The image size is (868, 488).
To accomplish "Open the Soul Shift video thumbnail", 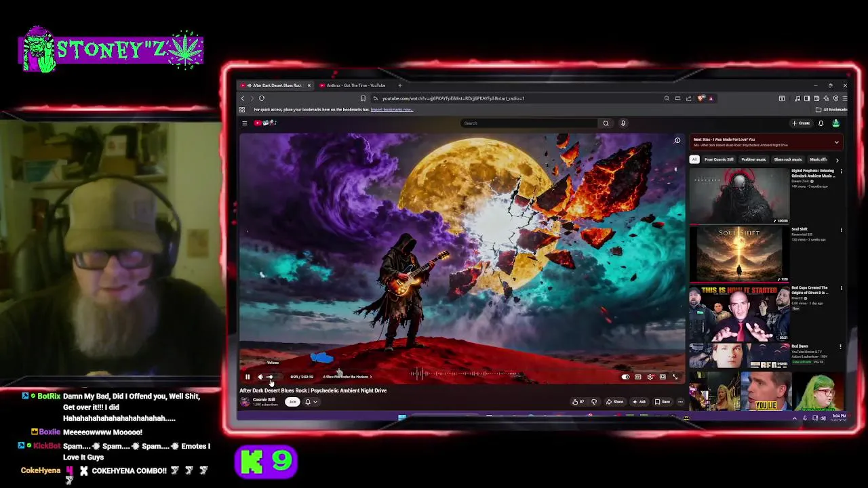I will click(x=739, y=254).
